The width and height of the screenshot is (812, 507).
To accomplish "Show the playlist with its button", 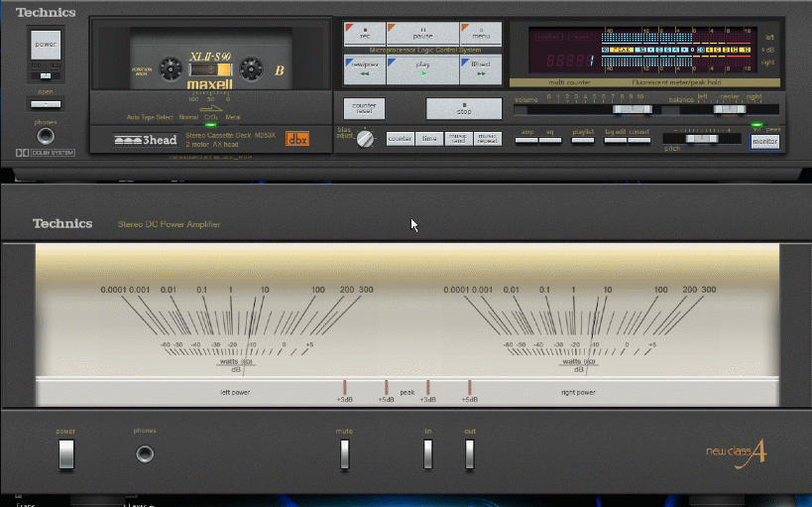I will [x=583, y=140].
